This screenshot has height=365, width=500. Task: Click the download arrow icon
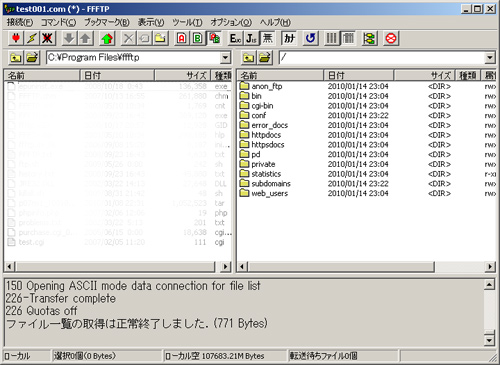[x=69, y=38]
